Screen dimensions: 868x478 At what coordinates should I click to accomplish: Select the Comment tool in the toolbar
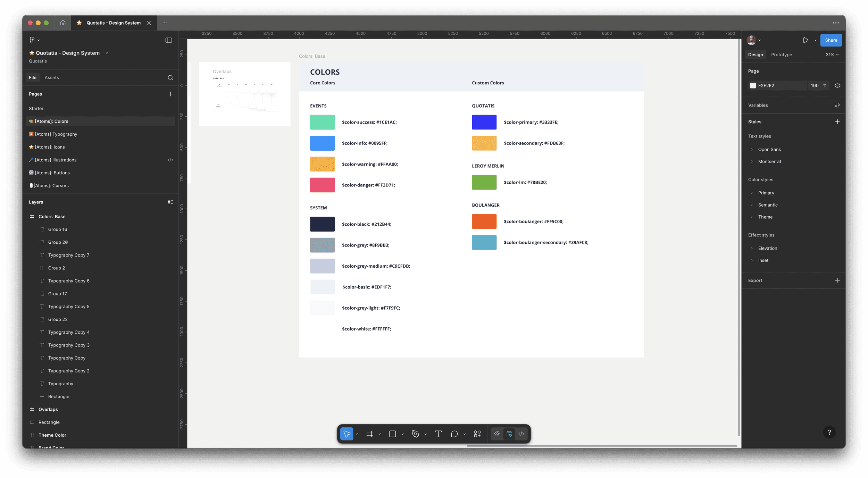click(454, 434)
